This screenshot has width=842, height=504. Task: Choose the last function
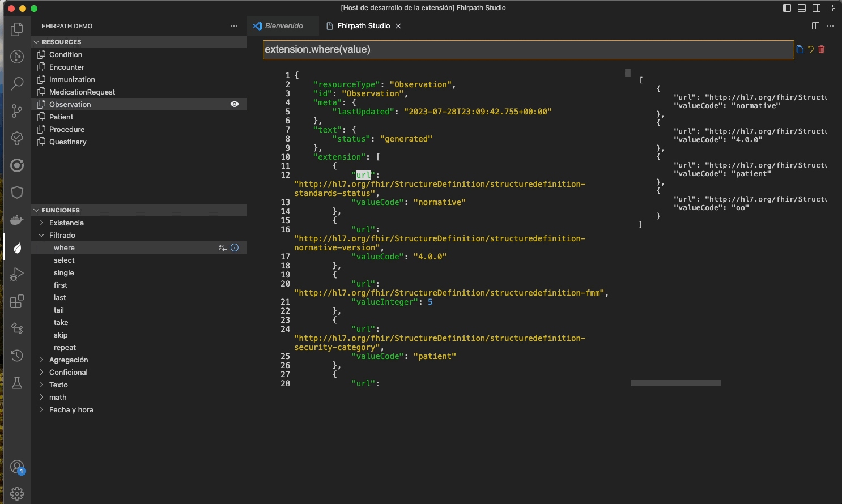(139, 297)
